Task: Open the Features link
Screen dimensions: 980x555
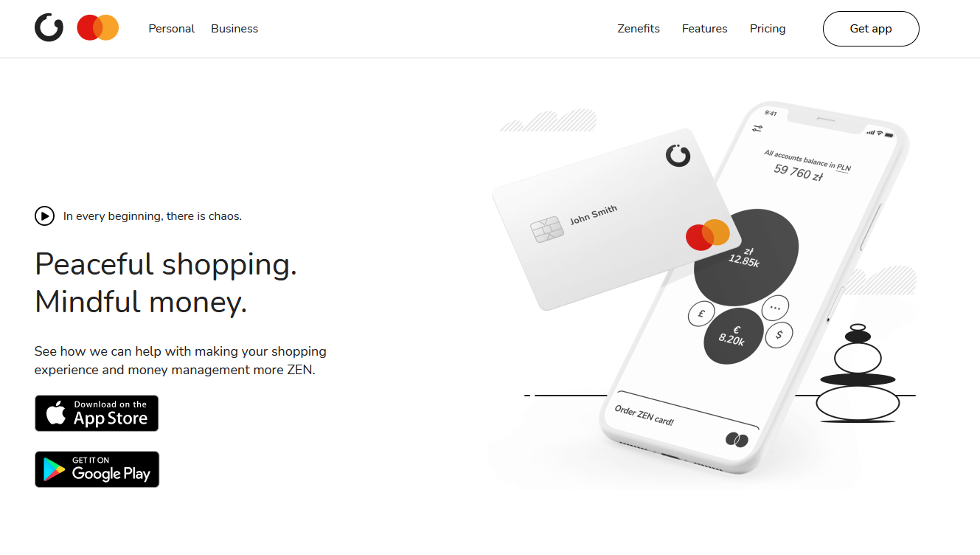Action: coord(704,29)
